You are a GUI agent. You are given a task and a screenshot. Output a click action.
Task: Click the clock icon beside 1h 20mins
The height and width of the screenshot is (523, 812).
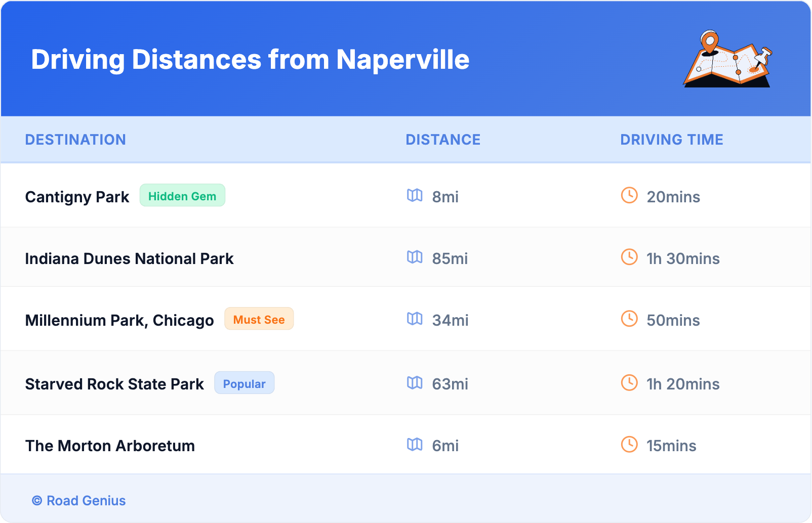click(629, 383)
